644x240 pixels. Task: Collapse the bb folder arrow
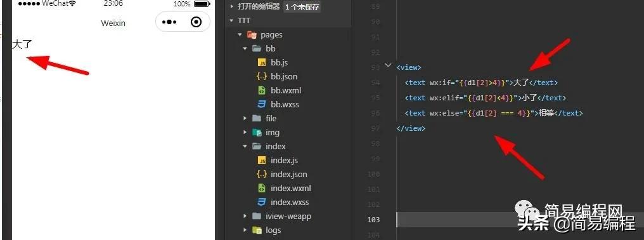point(245,49)
